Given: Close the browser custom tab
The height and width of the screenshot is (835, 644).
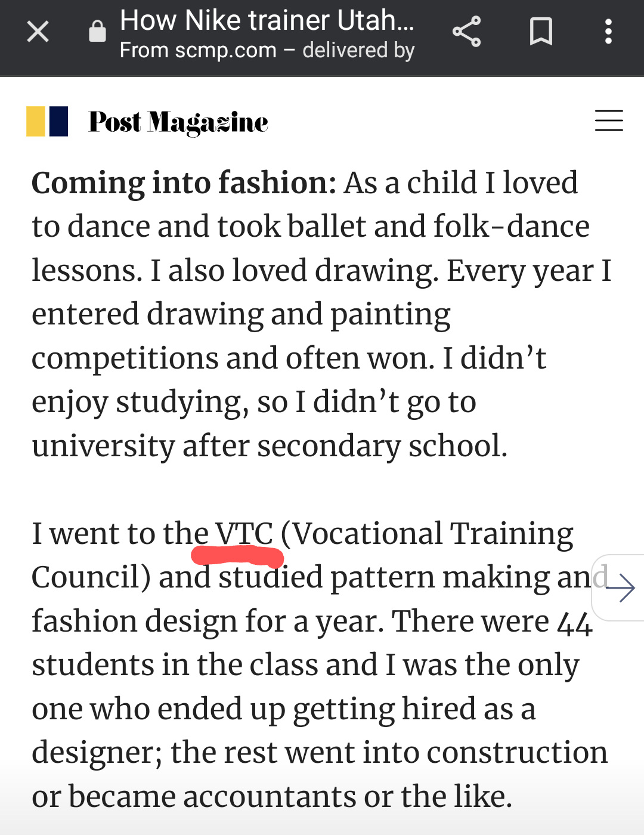Looking at the screenshot, I should pos(38,32).
